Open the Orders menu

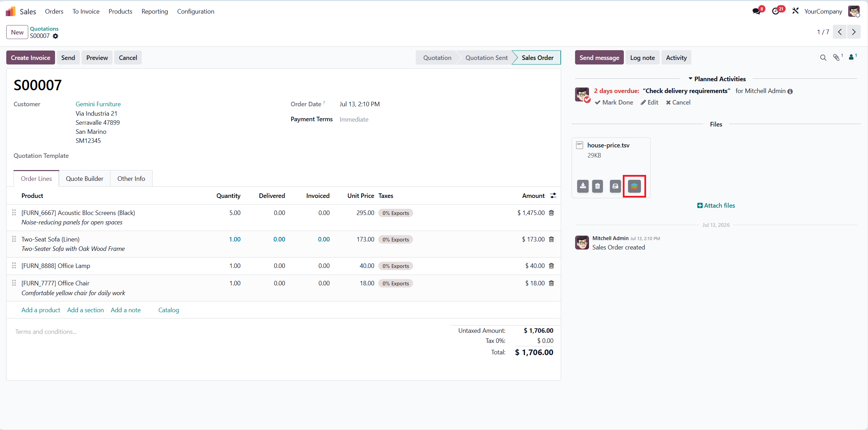[54, 11]
